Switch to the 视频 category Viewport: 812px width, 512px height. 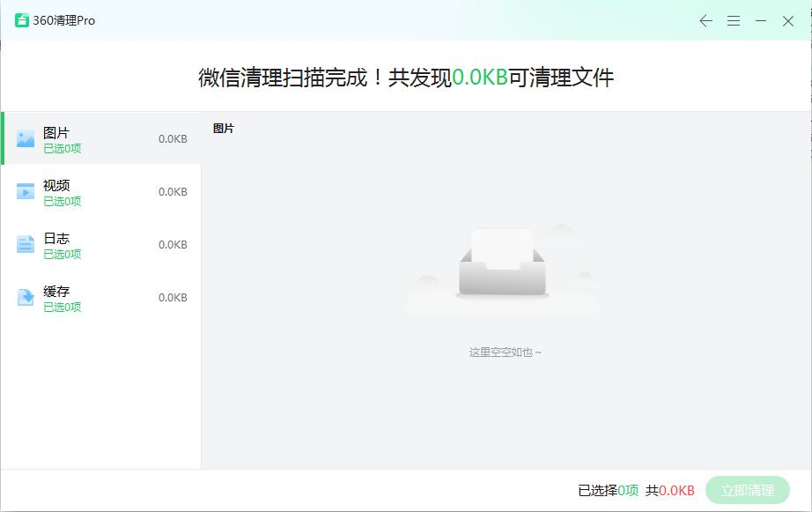tap(56, 185)
